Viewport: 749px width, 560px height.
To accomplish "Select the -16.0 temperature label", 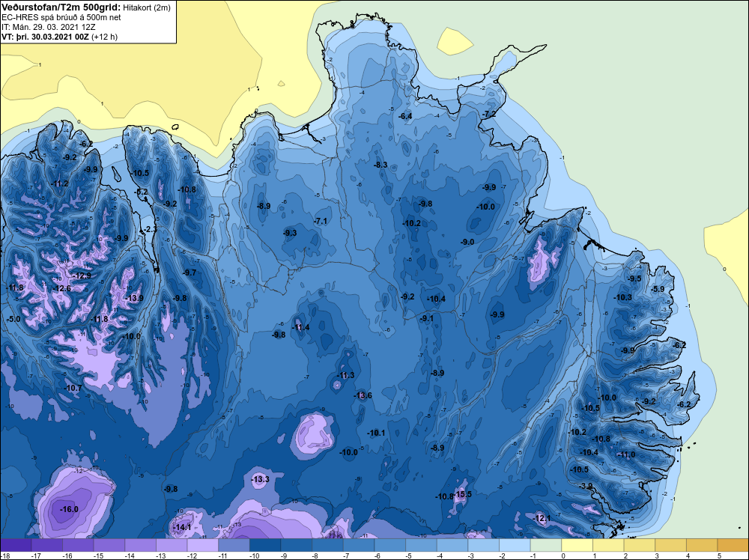I will [69, 509].
